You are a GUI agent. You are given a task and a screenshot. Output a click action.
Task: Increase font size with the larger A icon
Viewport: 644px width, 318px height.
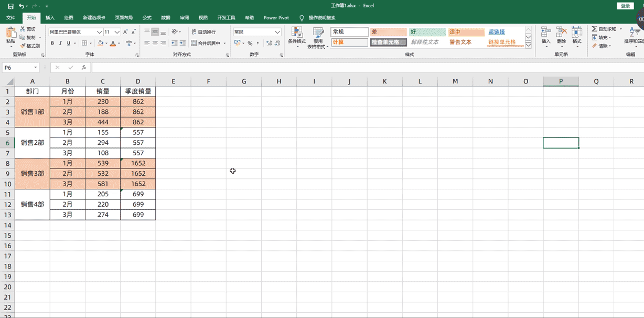point(125,32)
